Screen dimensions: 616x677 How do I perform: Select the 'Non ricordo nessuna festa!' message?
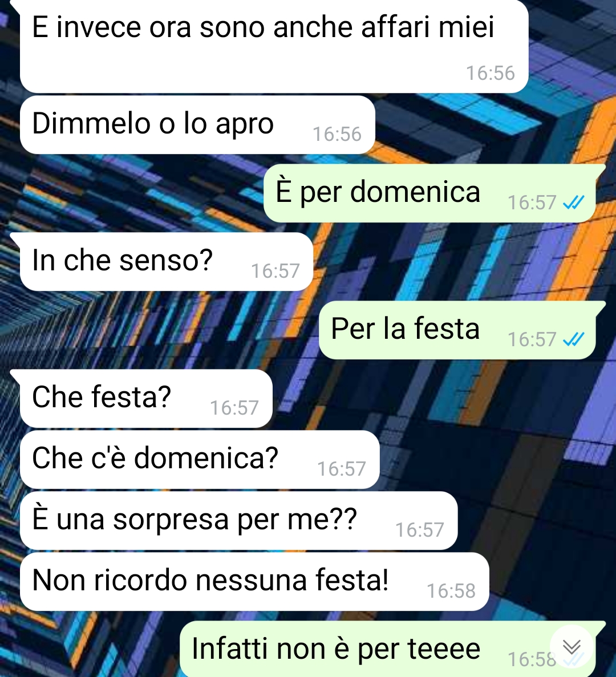click(x=254, y=582)
